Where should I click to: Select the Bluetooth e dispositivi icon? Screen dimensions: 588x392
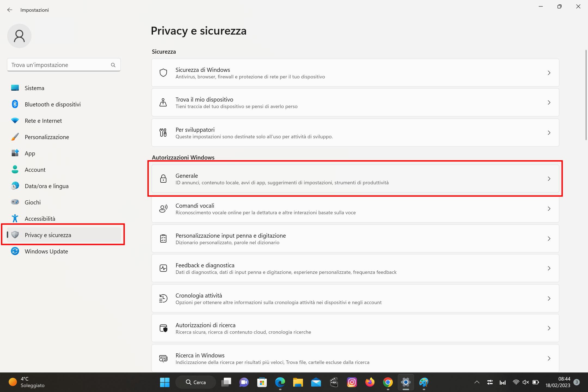(x=15, y=104)
